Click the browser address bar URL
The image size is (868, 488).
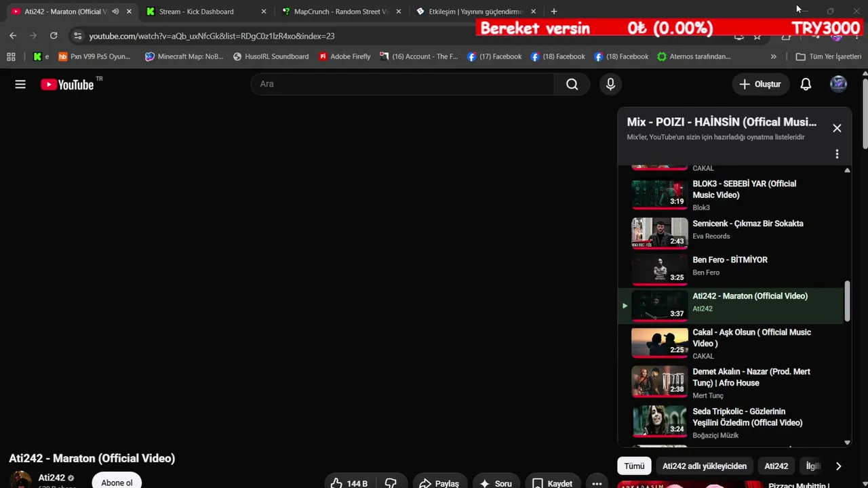pyautogui.click(x=212, y=36)
